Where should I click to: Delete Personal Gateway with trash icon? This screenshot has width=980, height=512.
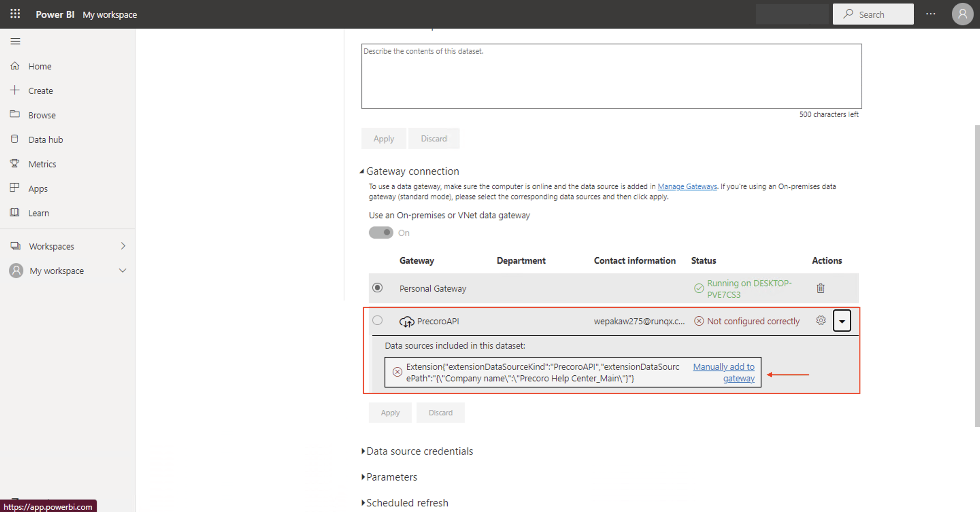point(821,288)
